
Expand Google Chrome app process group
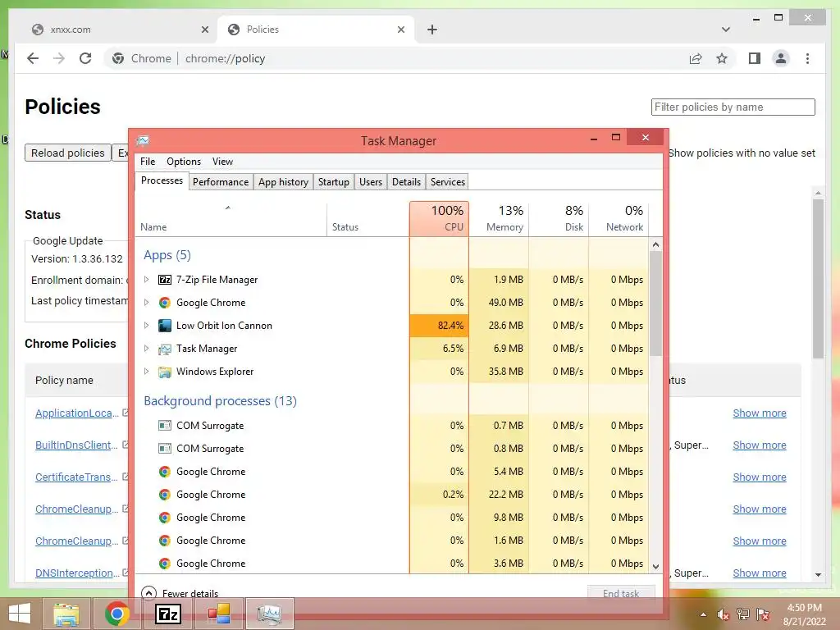(x=146, y=302)
